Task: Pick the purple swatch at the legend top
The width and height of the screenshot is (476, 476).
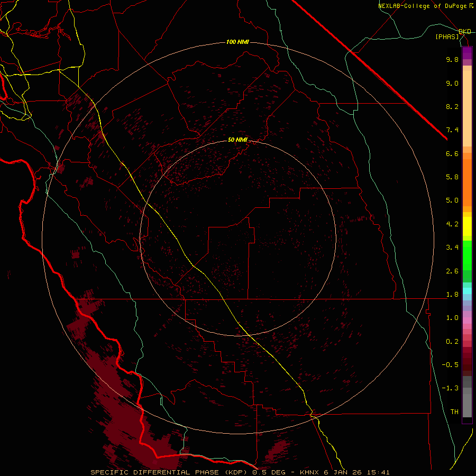Action: 467,53
